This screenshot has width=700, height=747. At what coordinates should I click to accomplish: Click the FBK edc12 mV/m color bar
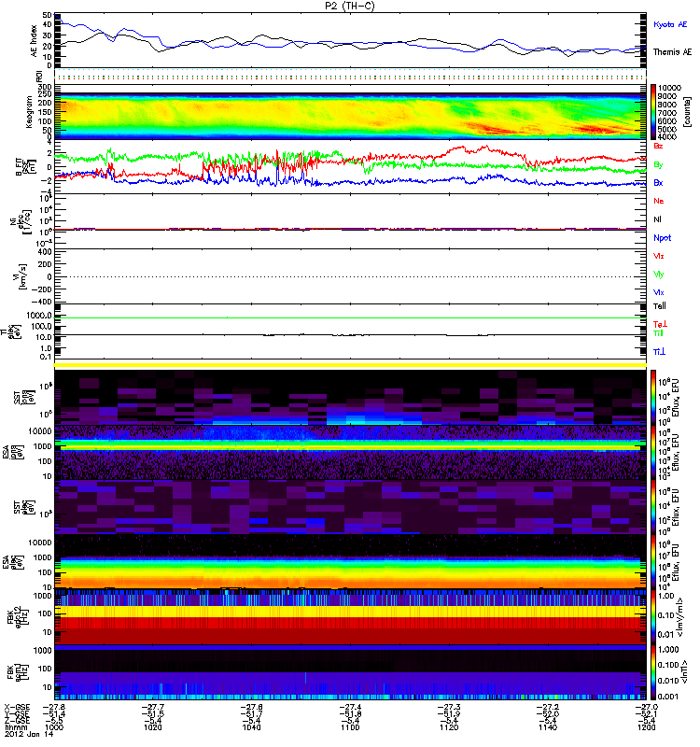tap(653, 617)
